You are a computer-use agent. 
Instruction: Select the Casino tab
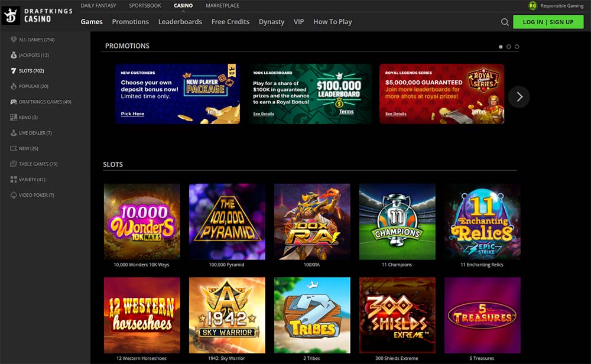click(x=183, y=6)
